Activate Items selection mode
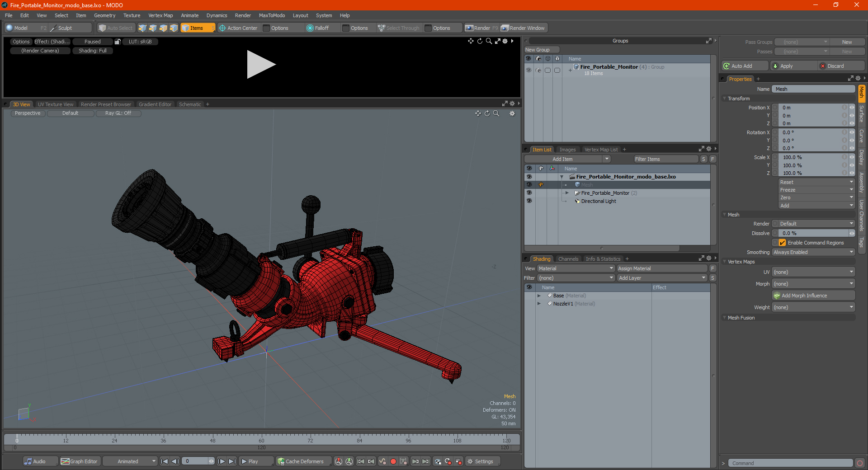This screenshot has height=470, width=868. tap(198, 28)
